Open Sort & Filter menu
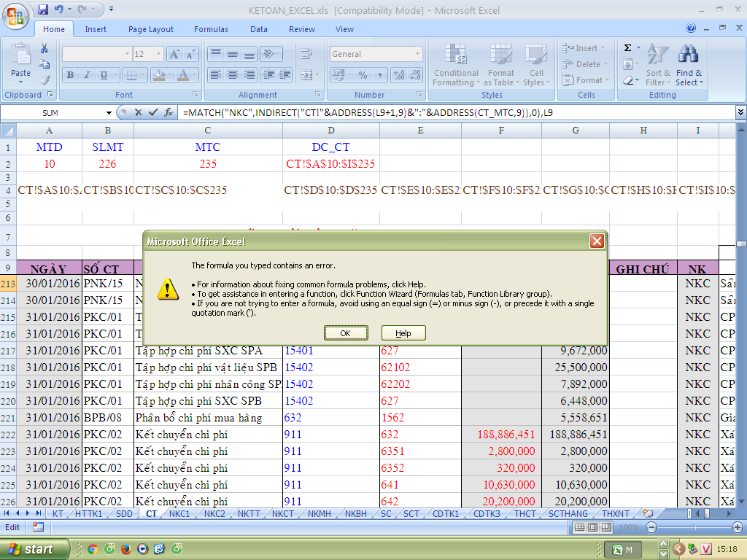Screen dimensions: 747x560 (658, 65)
